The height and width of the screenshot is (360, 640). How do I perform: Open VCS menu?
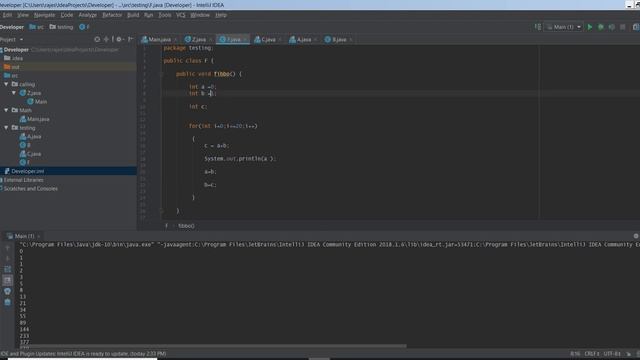(181, 15)
